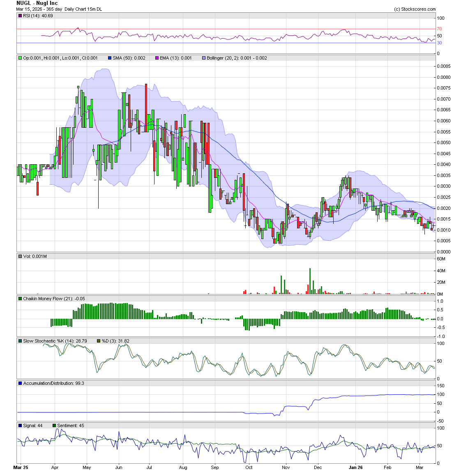Click the magenta EMA (13) legend swatch
452x476 pixels.
pos(157,58)
